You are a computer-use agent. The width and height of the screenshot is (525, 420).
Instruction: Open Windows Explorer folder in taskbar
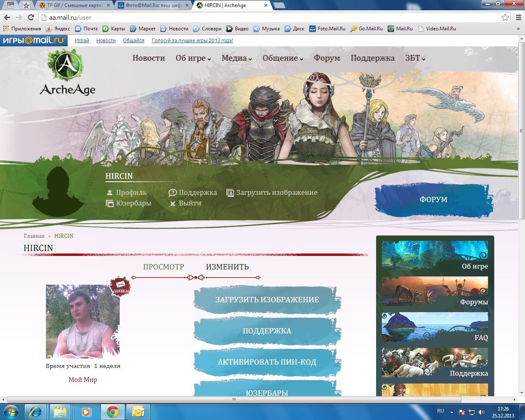[61, 411]
